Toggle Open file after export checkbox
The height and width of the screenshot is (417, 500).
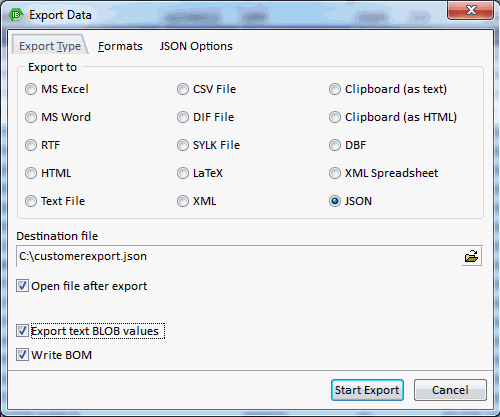[x=22, y=286]
